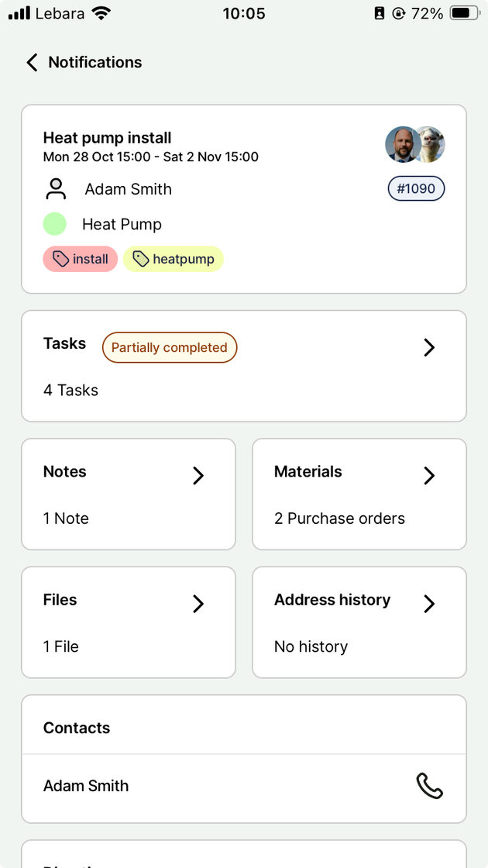This screenshot has height=868, width=488.
Task: Tap the bearded man's profile avatar
Action: 403,144
